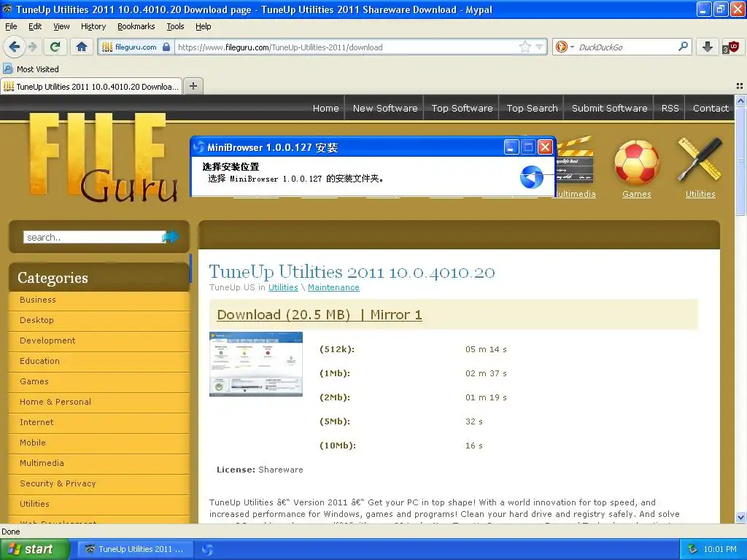
Task: Open the DuckDuckGo search engine dropdown
Action: tap(565, 47)
